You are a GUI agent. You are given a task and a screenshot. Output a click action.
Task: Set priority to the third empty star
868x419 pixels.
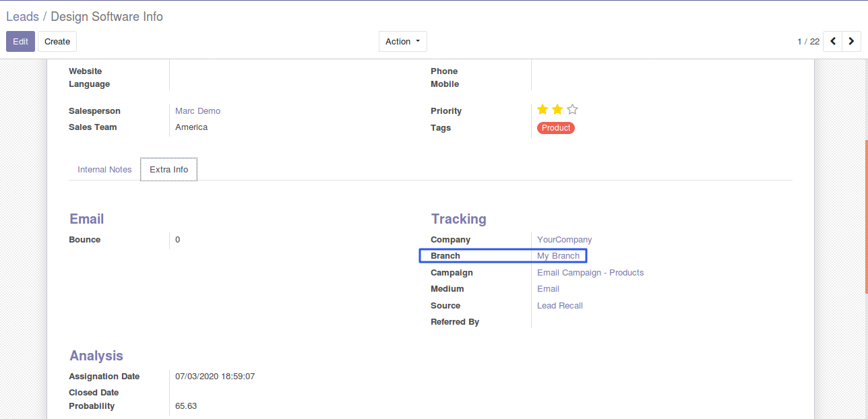coord(572,110)
